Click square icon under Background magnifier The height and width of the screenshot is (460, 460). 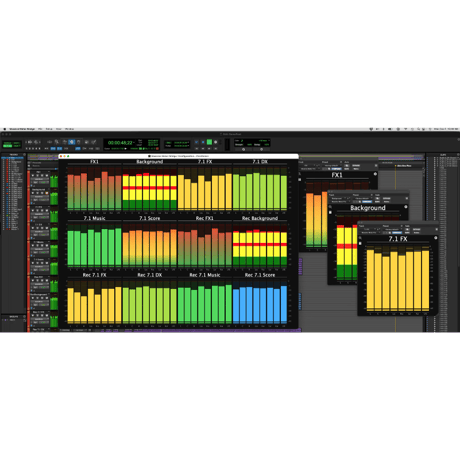330,212
